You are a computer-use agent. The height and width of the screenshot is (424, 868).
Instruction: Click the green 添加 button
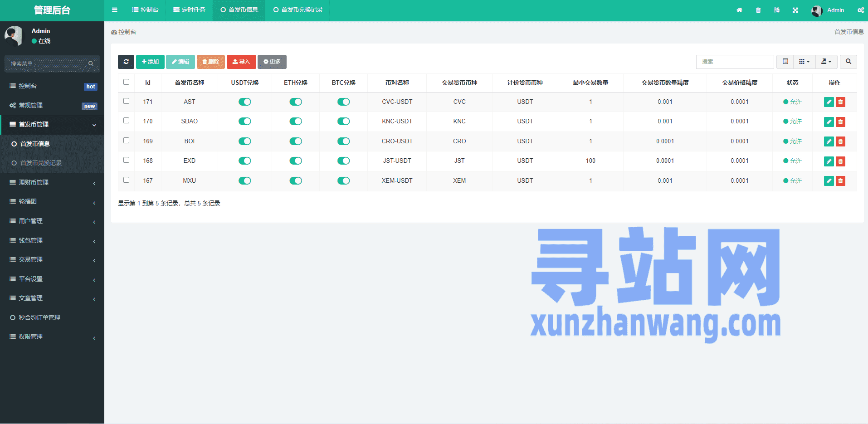(x=150, y=62)
